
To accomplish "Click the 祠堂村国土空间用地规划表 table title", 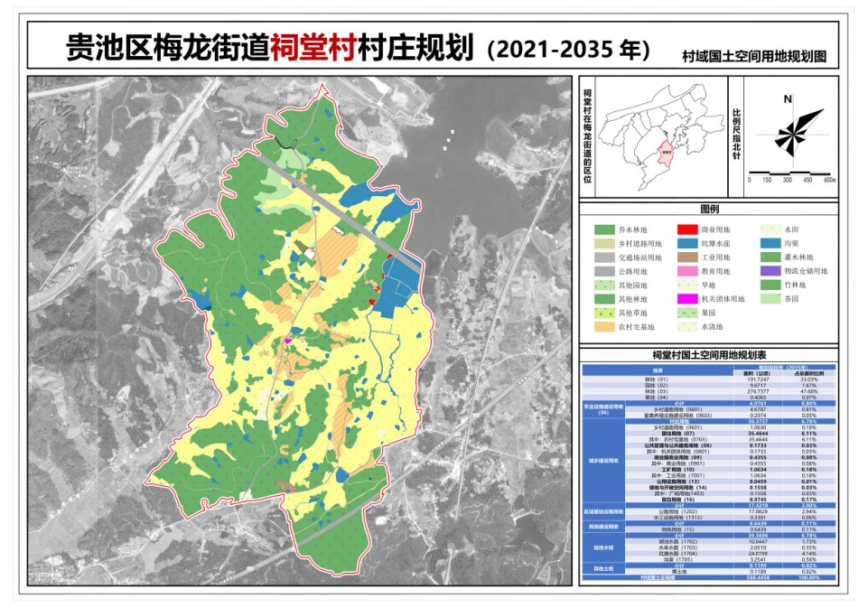I will click(709, 355).
